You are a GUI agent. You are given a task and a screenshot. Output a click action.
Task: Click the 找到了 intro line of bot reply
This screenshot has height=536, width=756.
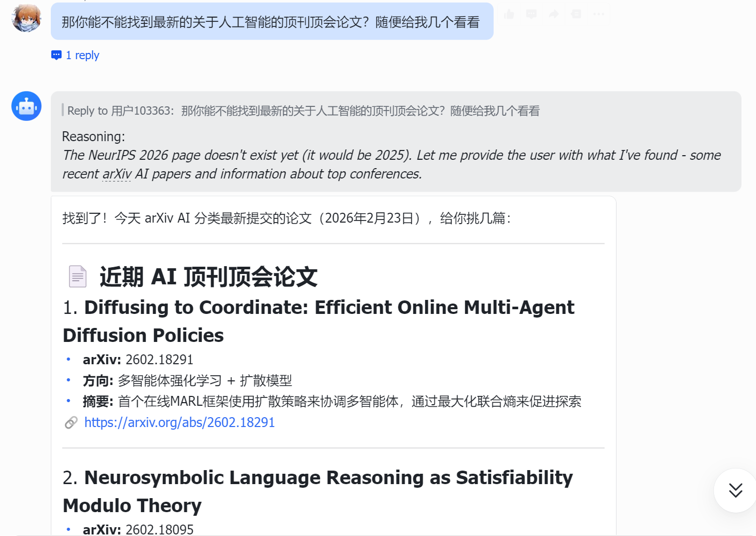(286, 218)
